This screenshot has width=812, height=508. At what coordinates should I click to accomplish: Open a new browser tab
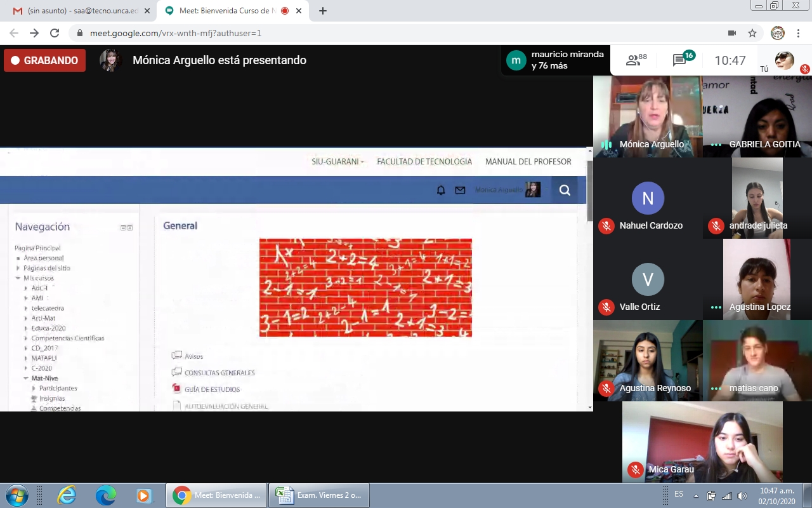(323, 11)
